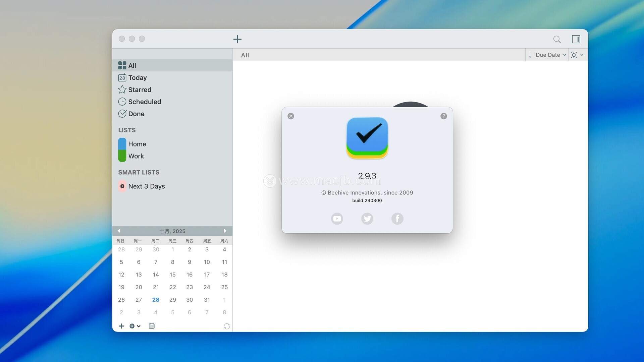Open YouTube icon in About dialog

click(x=337, y=219)
